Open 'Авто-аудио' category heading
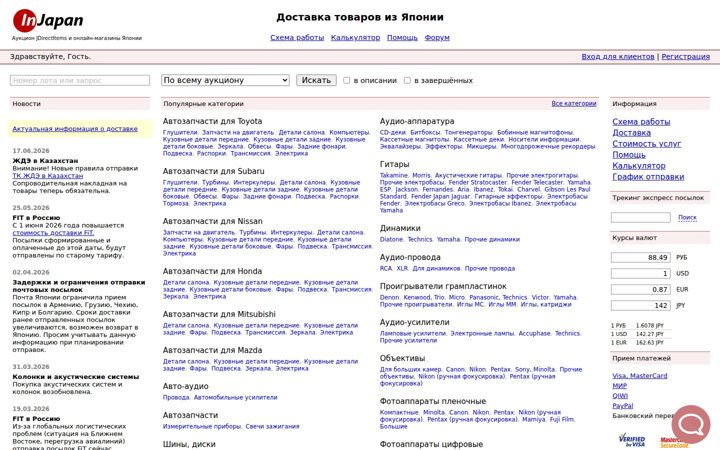The width and height of the screenshot is (720, 450). tap(186, 387)
